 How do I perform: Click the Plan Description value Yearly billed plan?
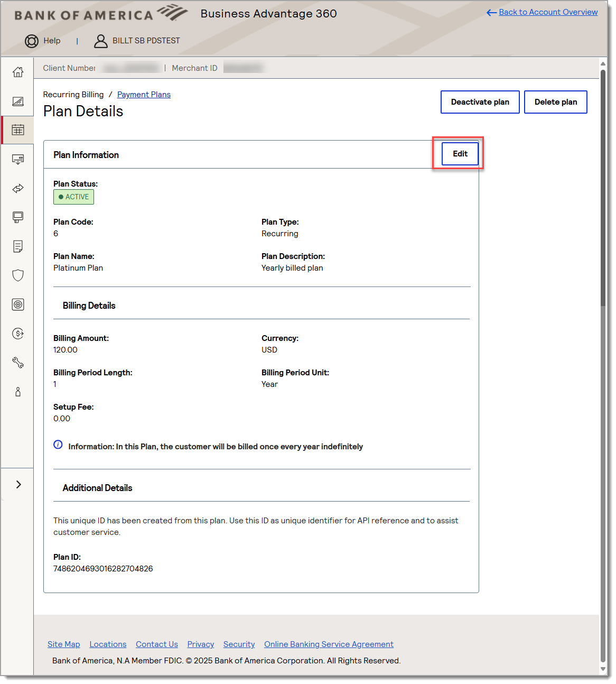[292, 268]
